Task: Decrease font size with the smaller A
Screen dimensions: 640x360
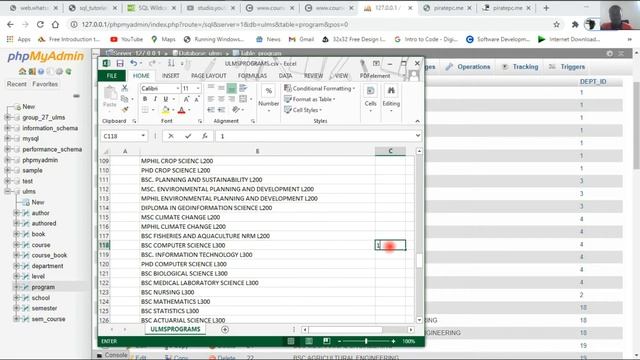Action: 196,99
